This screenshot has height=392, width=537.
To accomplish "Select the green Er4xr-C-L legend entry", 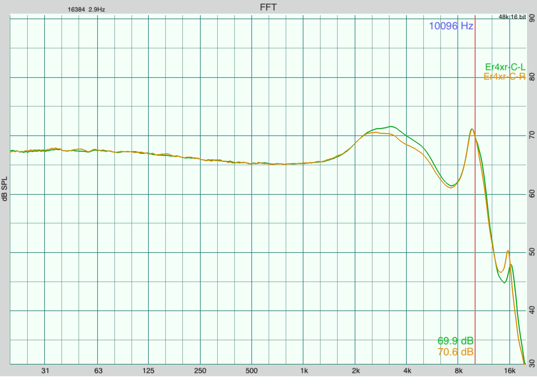I will 505,67.
